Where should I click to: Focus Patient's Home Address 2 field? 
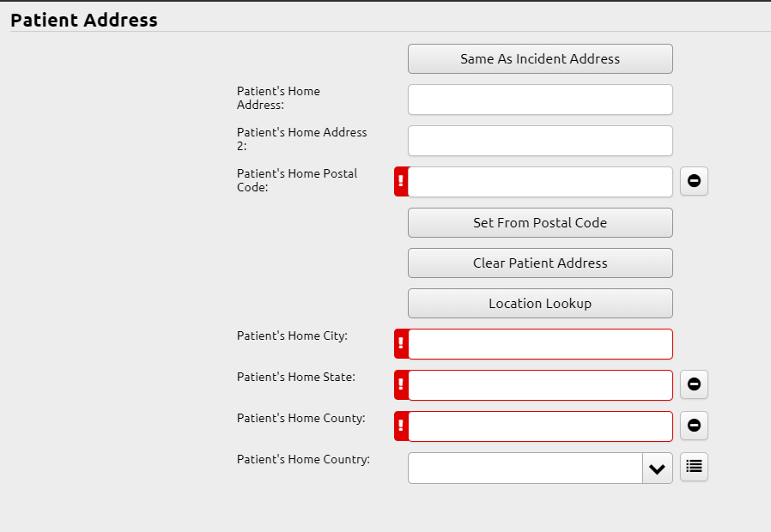[x=540, y=141]
